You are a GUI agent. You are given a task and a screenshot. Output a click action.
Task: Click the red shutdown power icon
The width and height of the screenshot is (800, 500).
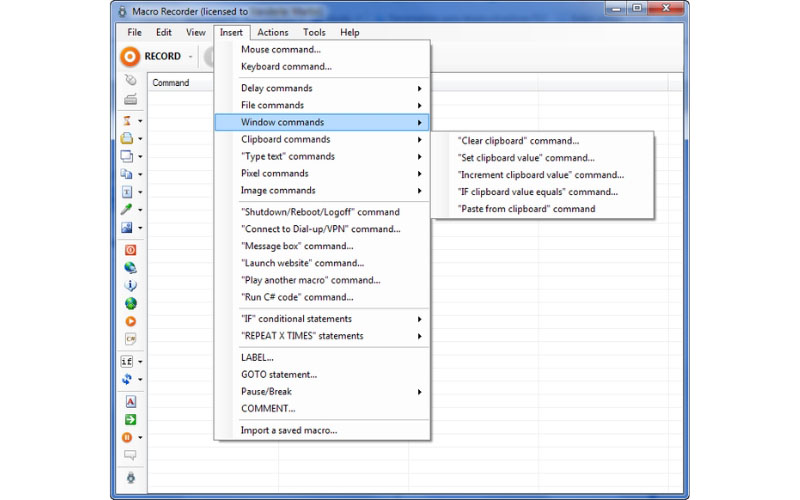[131, 250]
